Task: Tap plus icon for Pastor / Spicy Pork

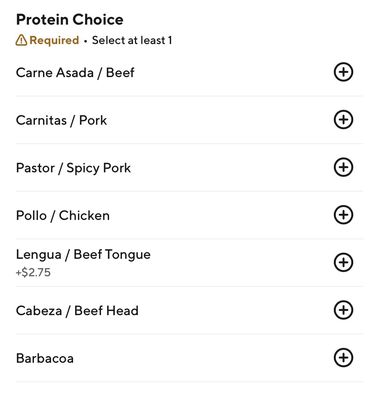Action: point(343,167)
